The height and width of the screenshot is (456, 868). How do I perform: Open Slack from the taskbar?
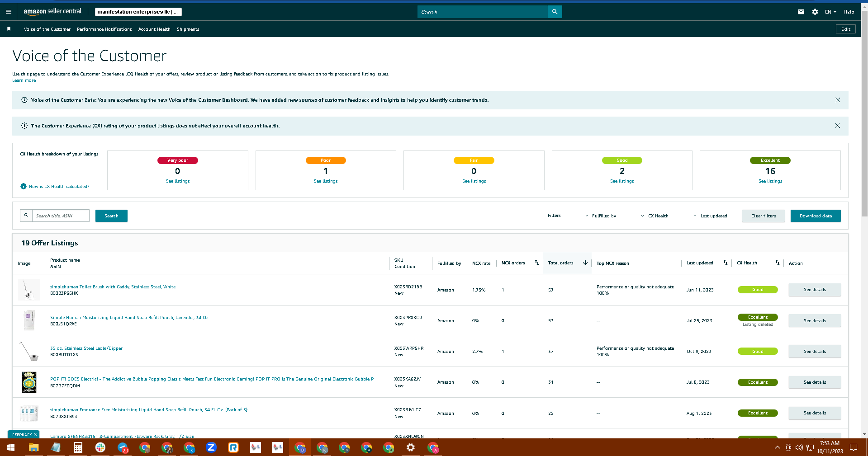100,447
